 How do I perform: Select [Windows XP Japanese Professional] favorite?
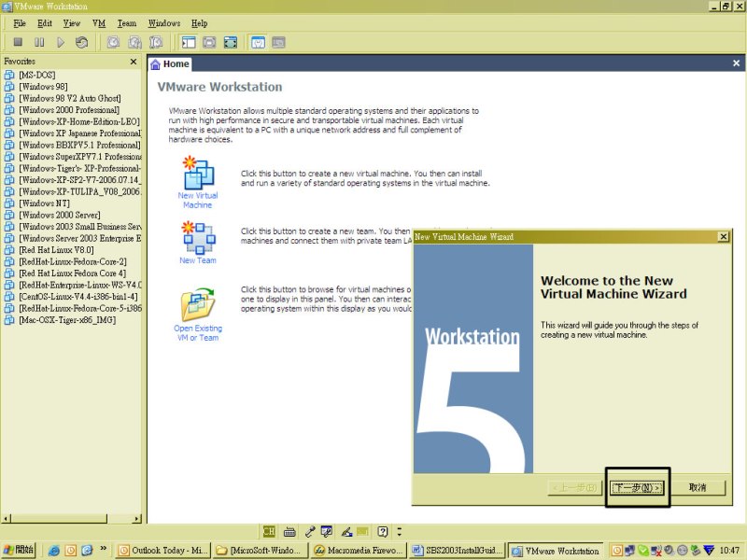(x=80, y=133)
